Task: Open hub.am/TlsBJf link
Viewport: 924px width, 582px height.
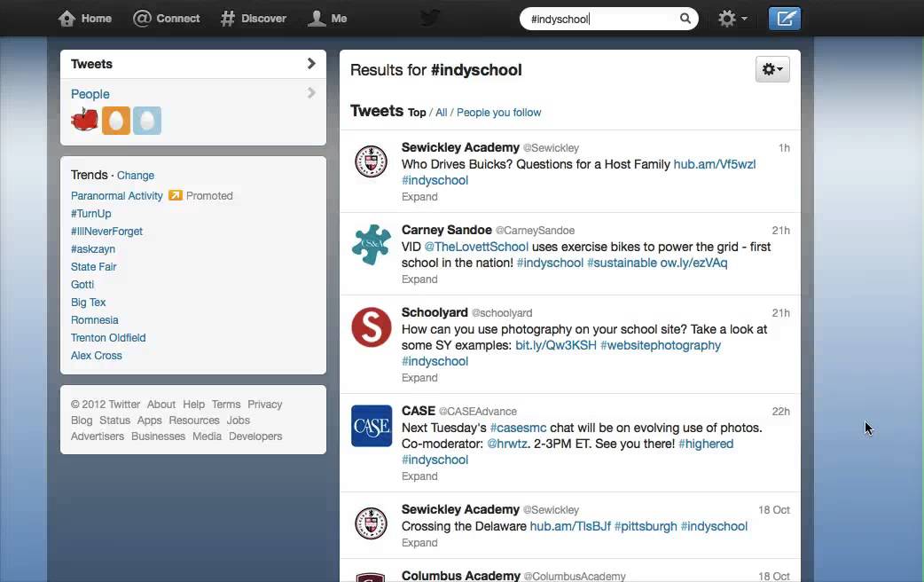Action: click(x=570, y=526)
